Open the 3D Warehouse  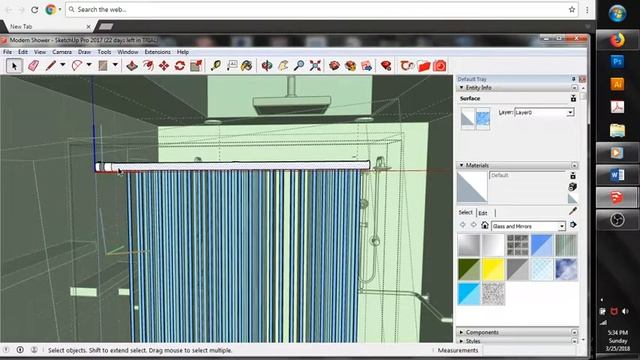pyautogui.click(x=334, y=66)
